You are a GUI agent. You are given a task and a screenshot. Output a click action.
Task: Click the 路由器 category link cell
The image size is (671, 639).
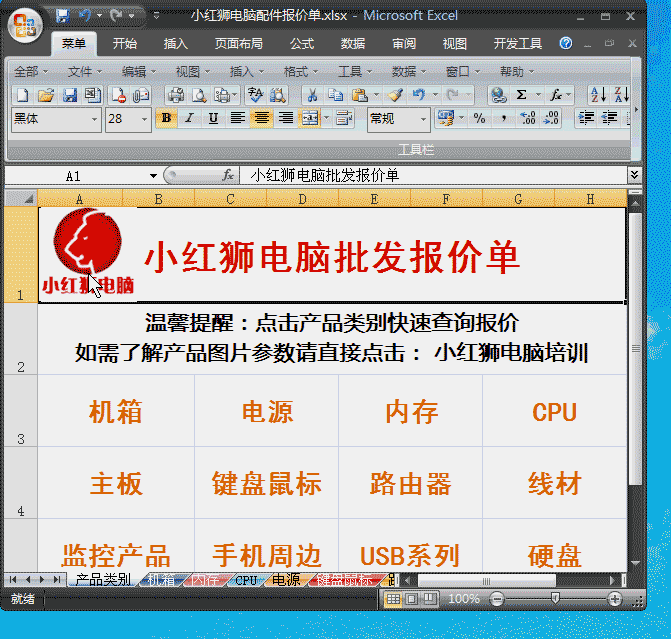click(411, 484)
